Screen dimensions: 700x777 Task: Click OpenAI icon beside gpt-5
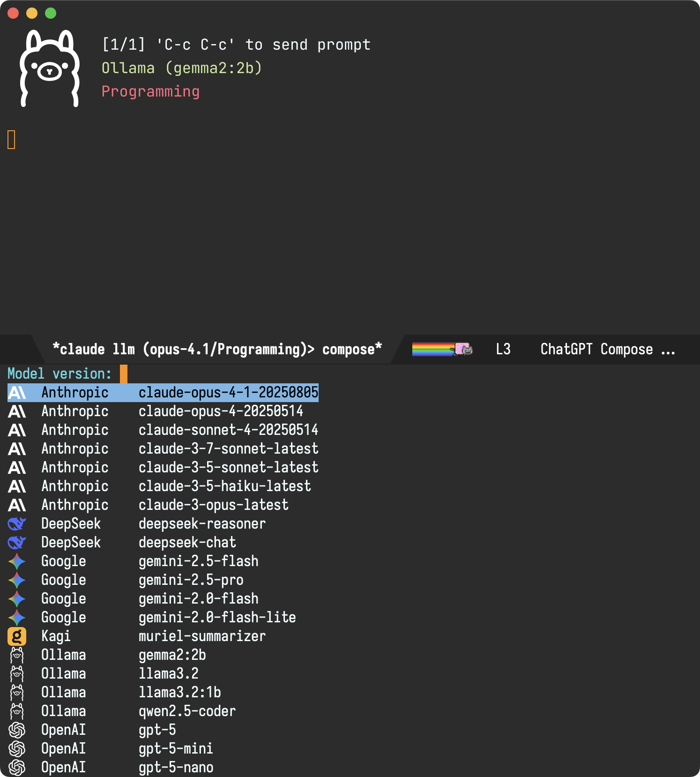[x=17, y=730]
